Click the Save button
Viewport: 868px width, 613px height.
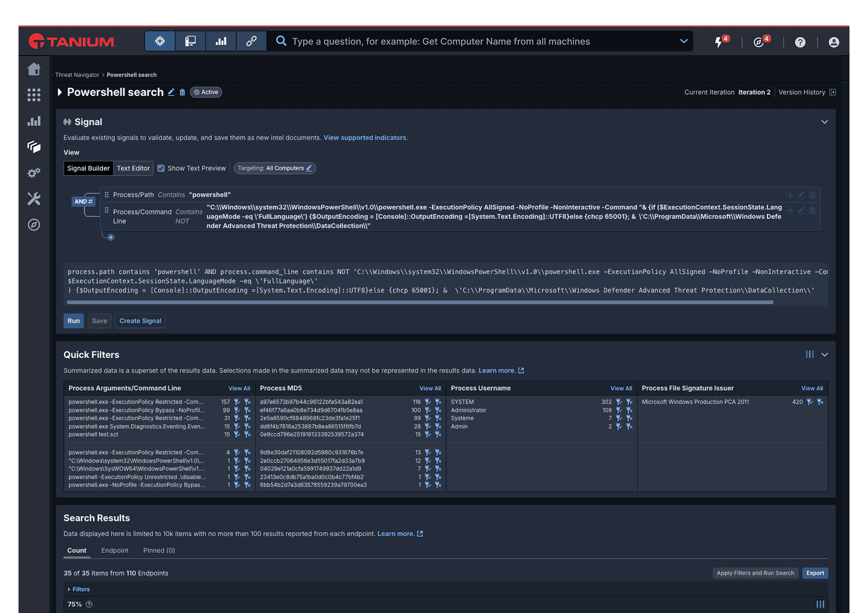coord(100,321)
